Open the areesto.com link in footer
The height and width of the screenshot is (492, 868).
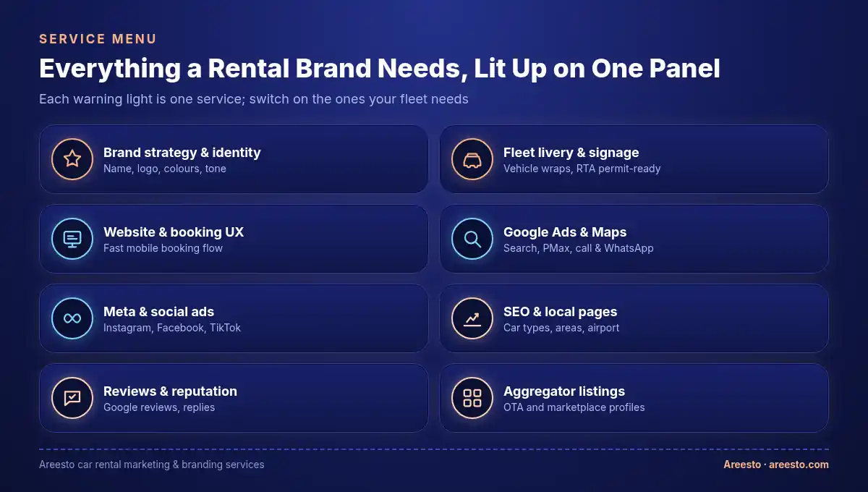click(799, 465)
